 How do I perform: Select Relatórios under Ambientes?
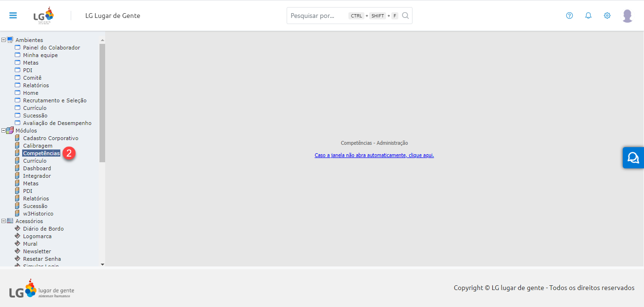pyautogui.click(x=36, y=85)
